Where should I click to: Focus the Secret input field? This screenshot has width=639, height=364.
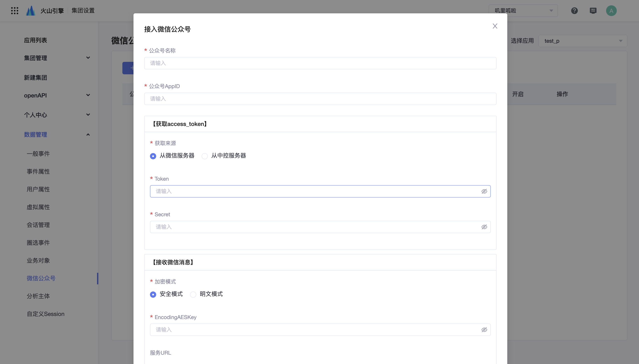point(320,227)
